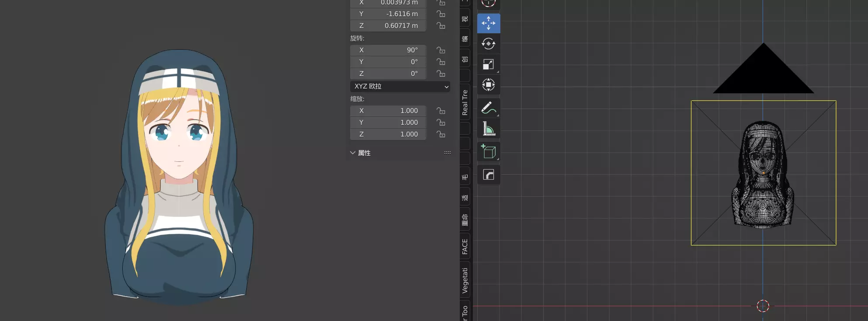This screenshot has height=321, width=868.
Task: Select the Transform tool
Action: click(489, 85)
